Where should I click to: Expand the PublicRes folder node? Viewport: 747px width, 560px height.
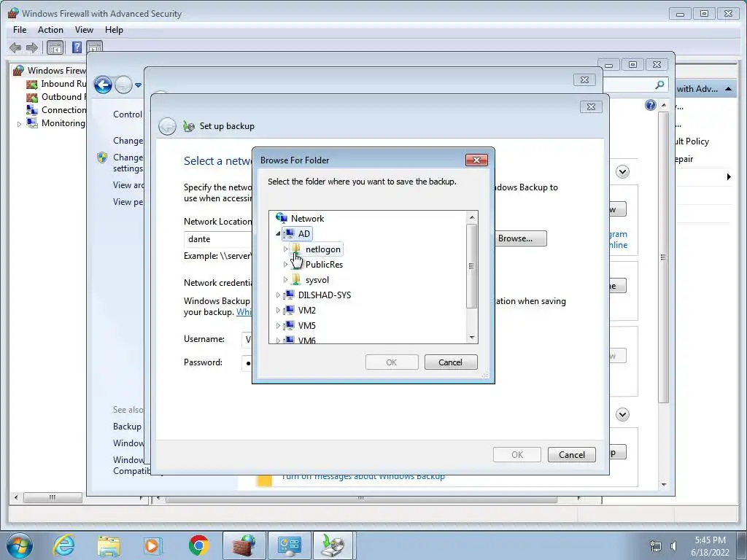[285, 264]
